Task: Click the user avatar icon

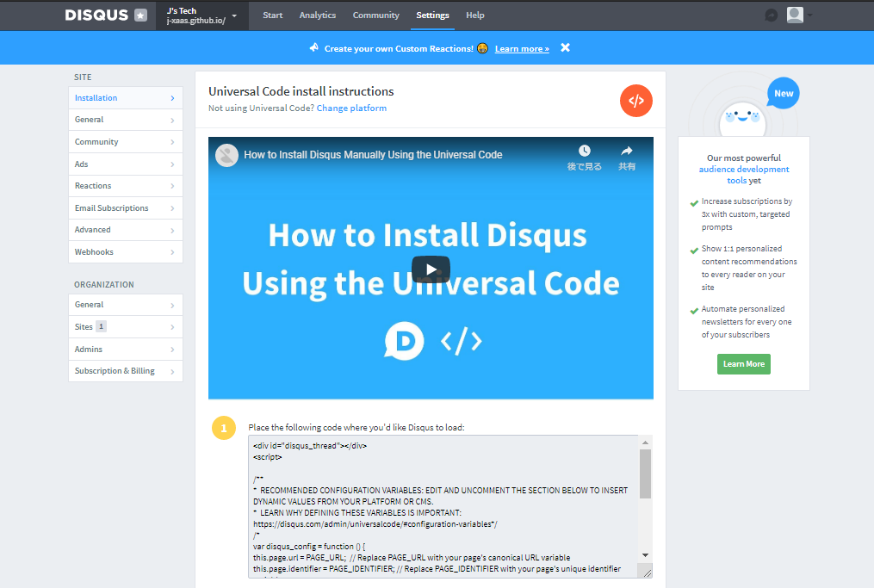Action: 795,15
